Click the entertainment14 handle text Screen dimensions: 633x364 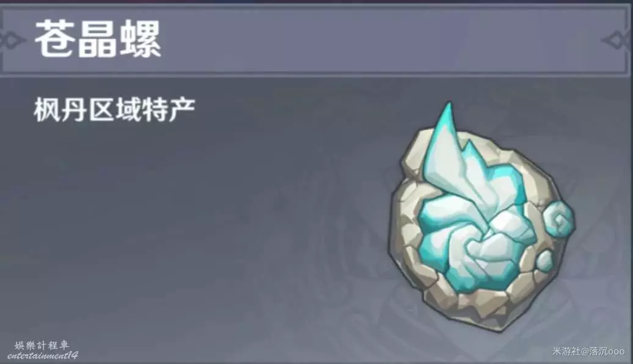pos(42,355)
